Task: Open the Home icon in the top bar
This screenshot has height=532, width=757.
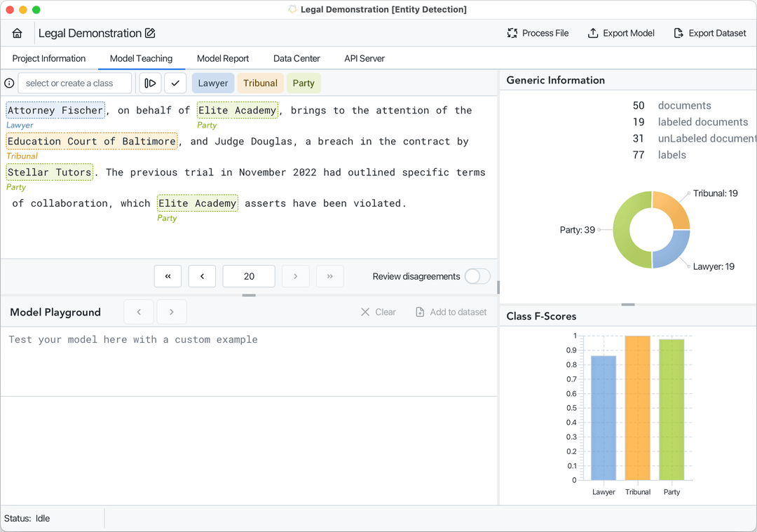Action: [x=17, y=33]
